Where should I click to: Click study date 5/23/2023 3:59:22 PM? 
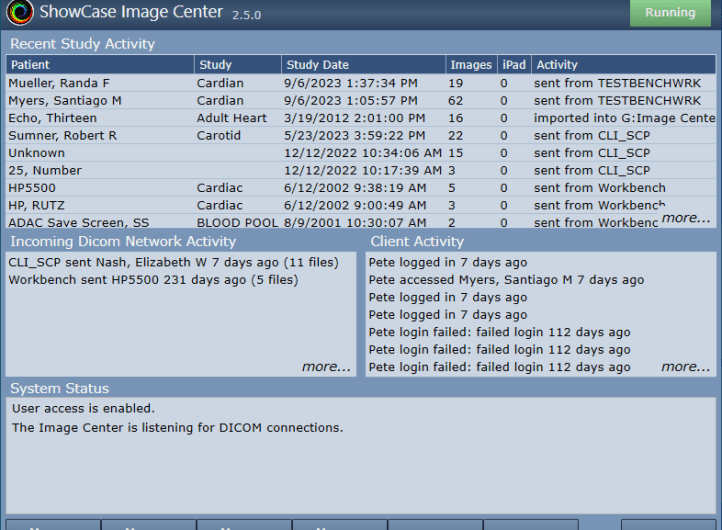tap(355, 135)
